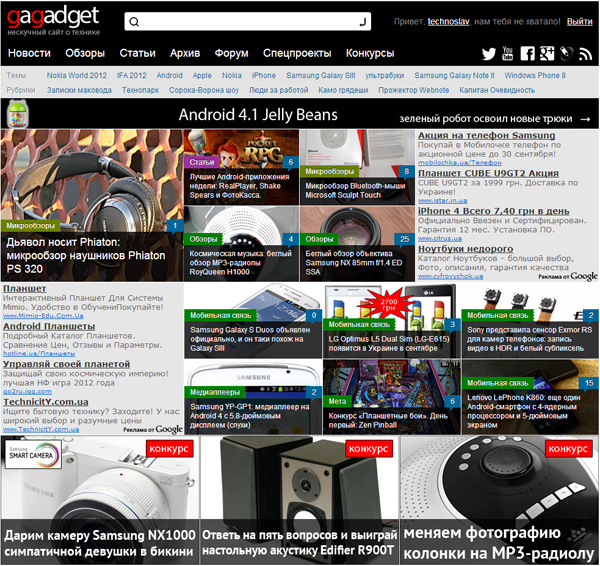This screenshot has height=566, width=600.
Task: Open the Windows Phone 8 topic
Action: click(x=535, y=75)
